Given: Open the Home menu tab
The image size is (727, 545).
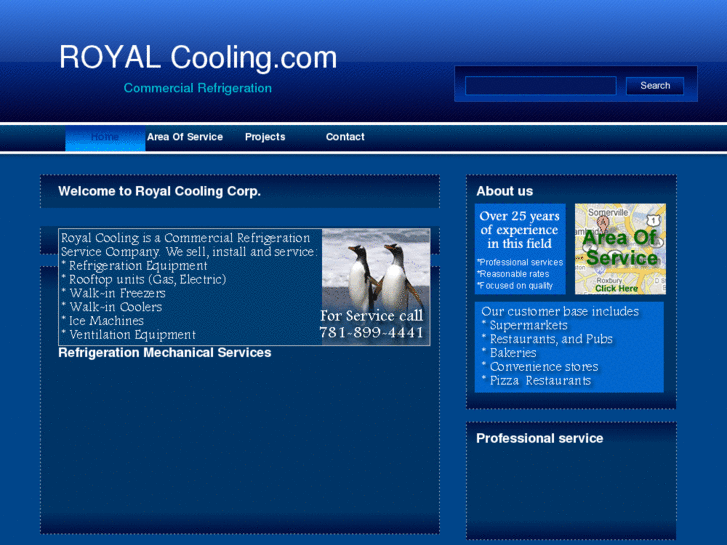Looking at the screenshot, I should click(x=105, y=137).
